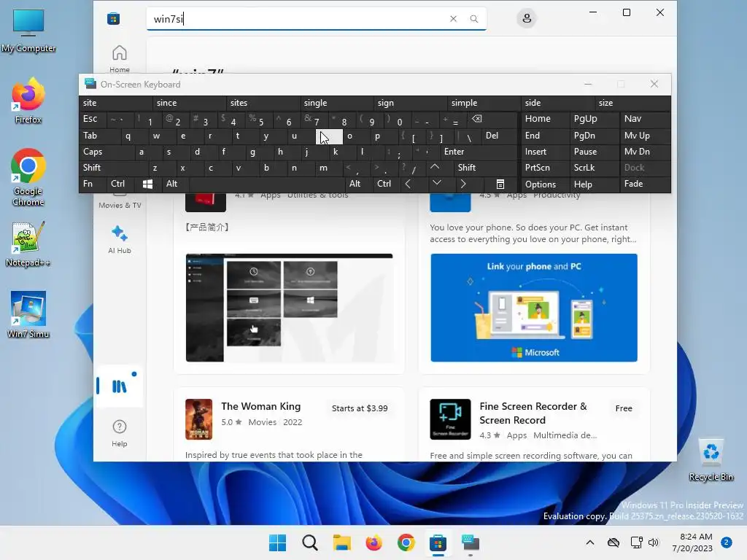Open the Link your phone and PC banner
The width and height of the screenshot is (747, 560).
pyautogui.click(x=534, y=308)
